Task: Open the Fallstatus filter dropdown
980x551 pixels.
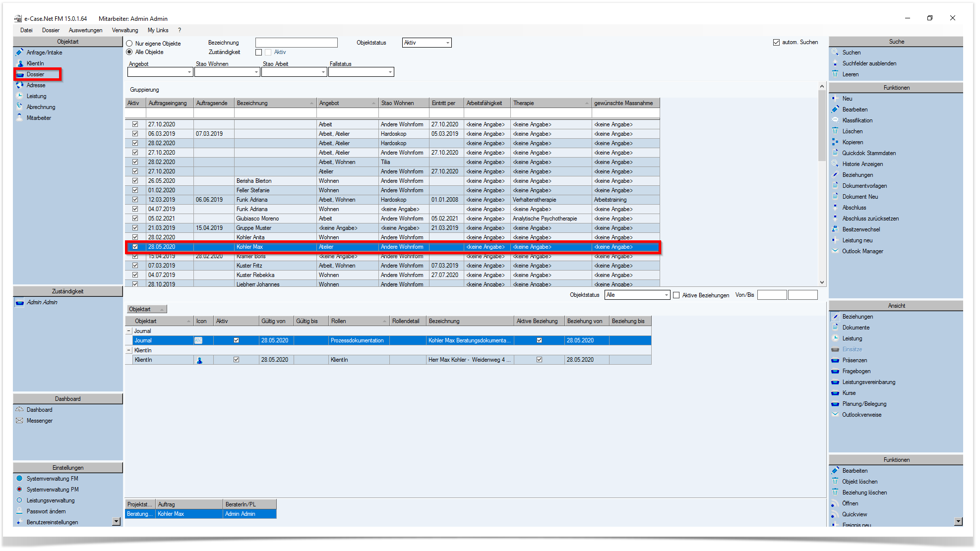Action: [390, 72]
